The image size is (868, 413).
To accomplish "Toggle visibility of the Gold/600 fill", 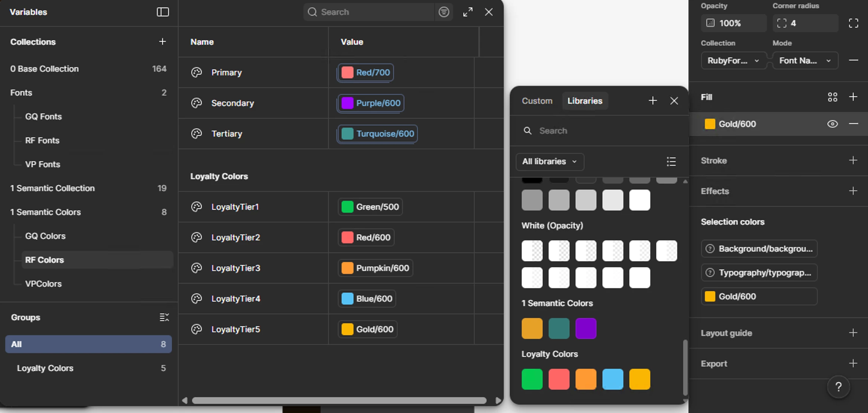I will tap(832, 124).
